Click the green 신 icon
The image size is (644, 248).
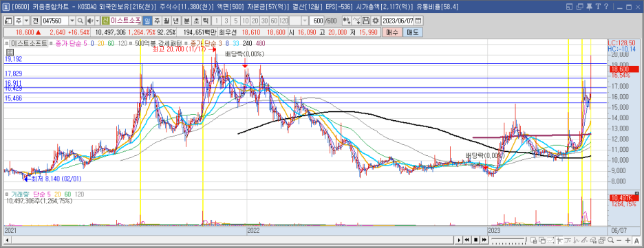point(105,21)
